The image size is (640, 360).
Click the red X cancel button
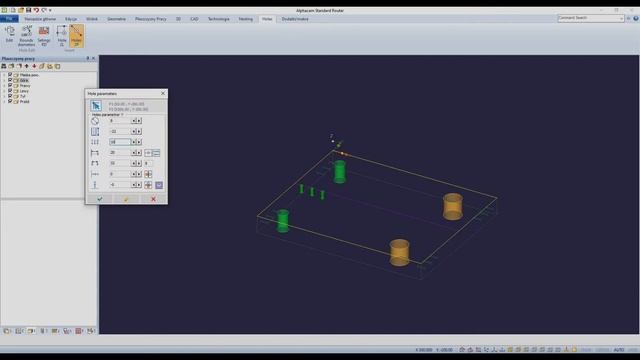[153, 199]
